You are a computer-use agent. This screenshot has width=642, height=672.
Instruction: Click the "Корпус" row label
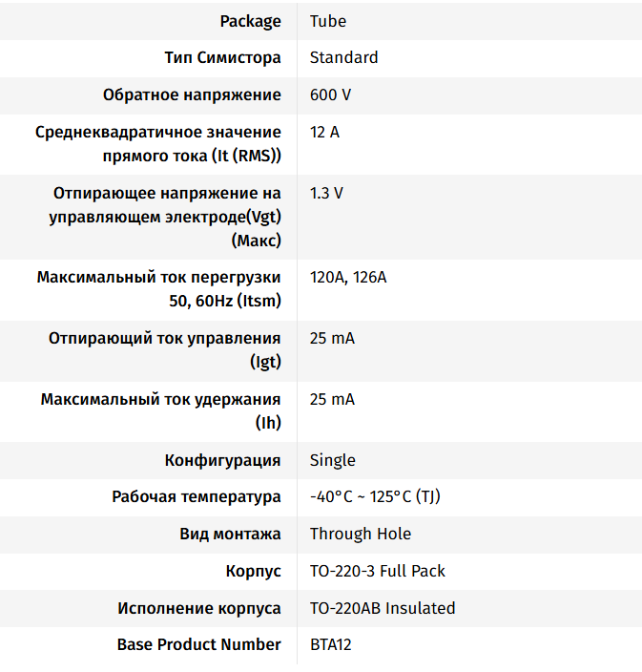point(253,571)
